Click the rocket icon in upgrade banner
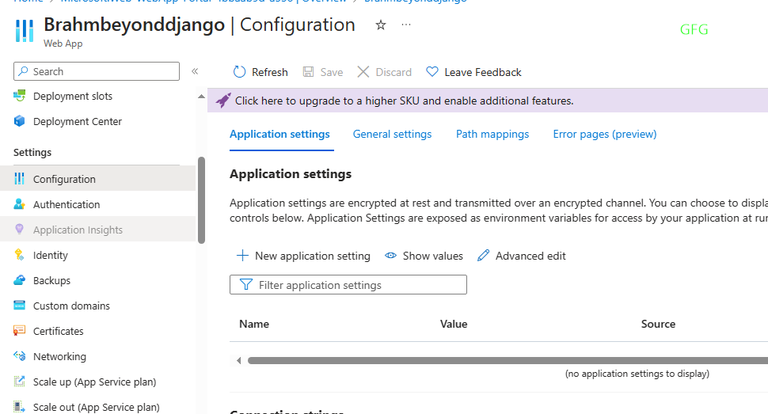Screen dimensions: 768x414 coord(223,100)
